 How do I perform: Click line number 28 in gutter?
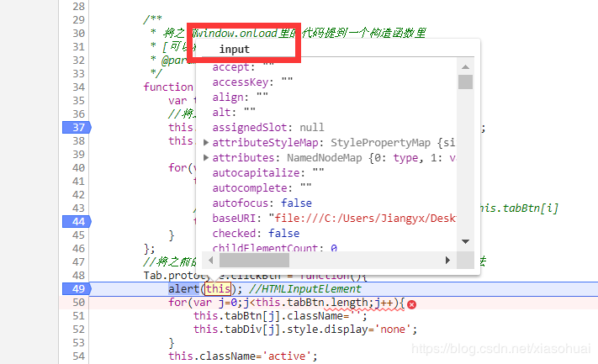point(78,7)
